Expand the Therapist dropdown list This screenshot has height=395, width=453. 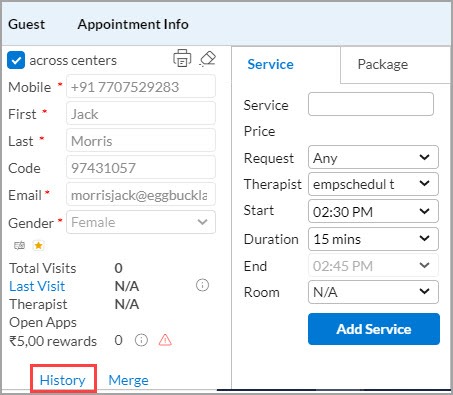pos(373,184)
